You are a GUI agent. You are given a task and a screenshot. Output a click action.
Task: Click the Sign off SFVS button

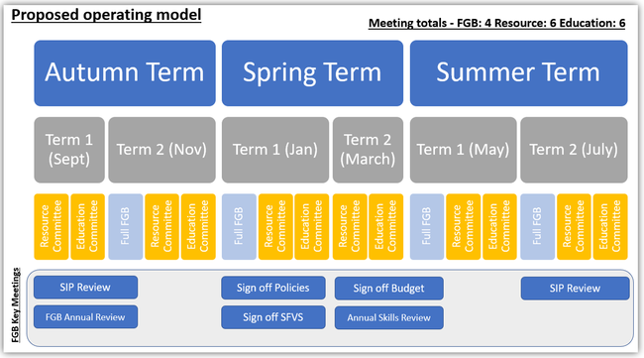(273, 317)
